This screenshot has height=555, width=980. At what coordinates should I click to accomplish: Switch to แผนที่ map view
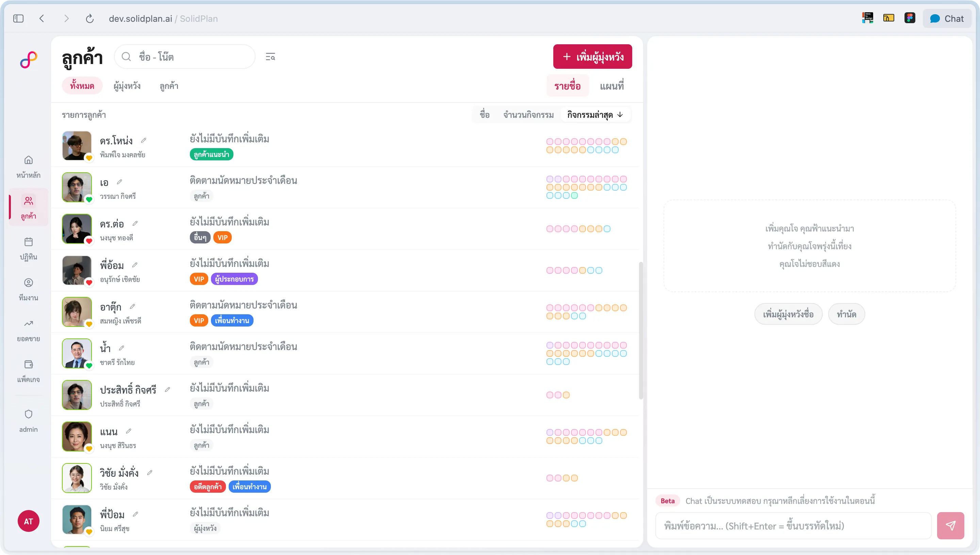612,86
